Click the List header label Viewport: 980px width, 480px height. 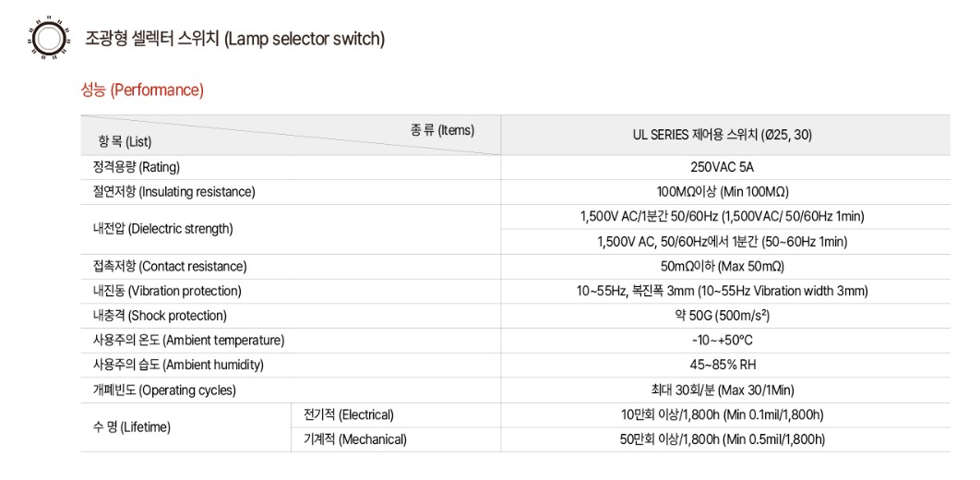tap(125, 142)
